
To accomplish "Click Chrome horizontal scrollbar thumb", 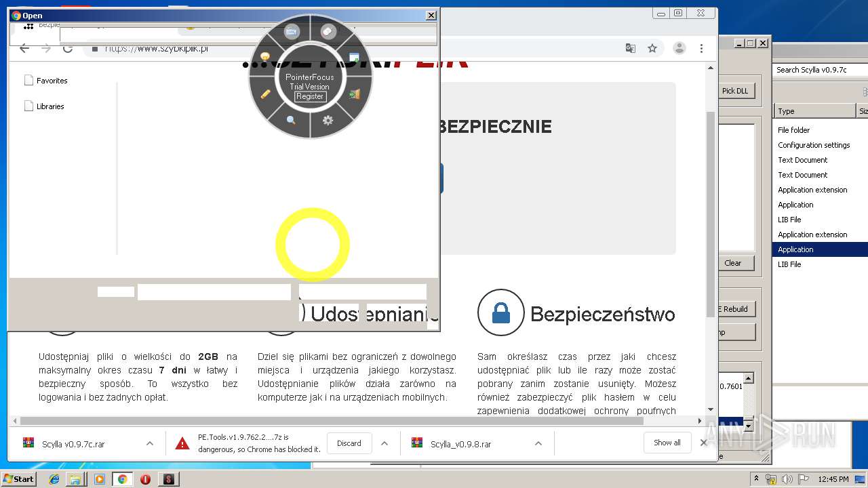I will pos(331,421).
